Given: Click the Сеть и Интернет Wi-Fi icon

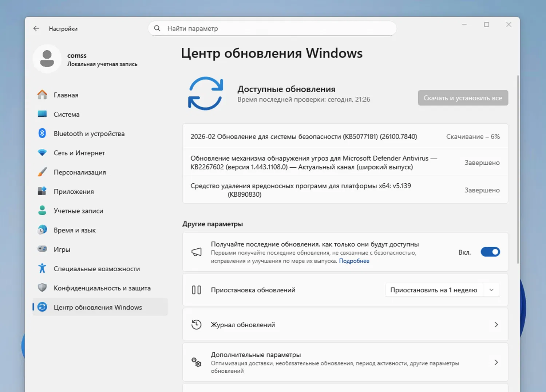Looking at the screenshot, I should coord(42,153).
